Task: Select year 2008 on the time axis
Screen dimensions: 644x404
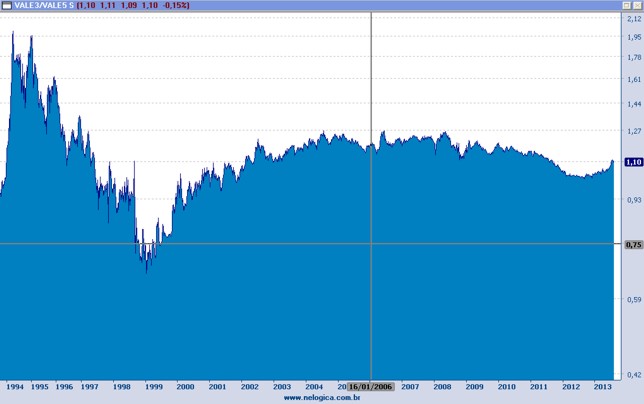Action: (x=442, y=386)
